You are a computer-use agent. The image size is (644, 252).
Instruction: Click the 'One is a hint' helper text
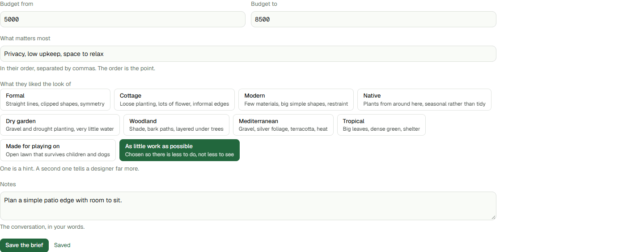69,169
